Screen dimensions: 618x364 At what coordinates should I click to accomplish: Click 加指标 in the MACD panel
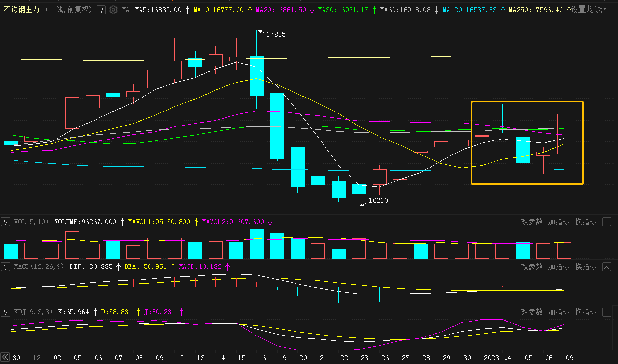click(559, 267)
